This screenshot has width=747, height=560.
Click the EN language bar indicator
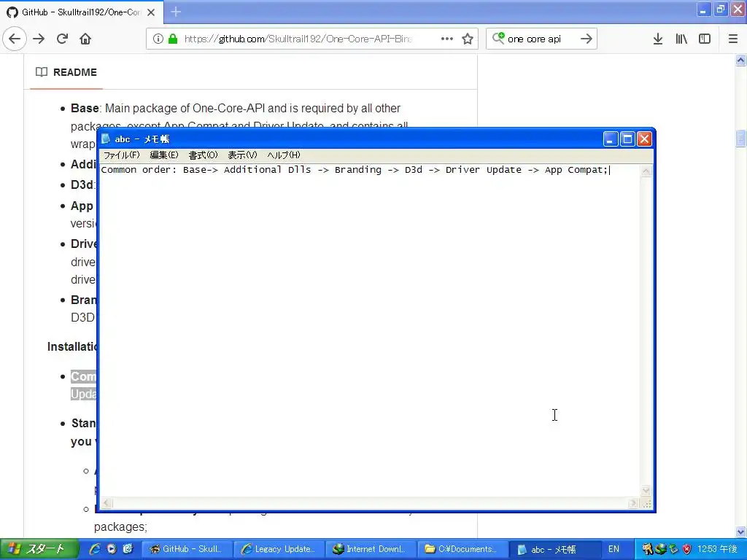[x=614, y=549]
